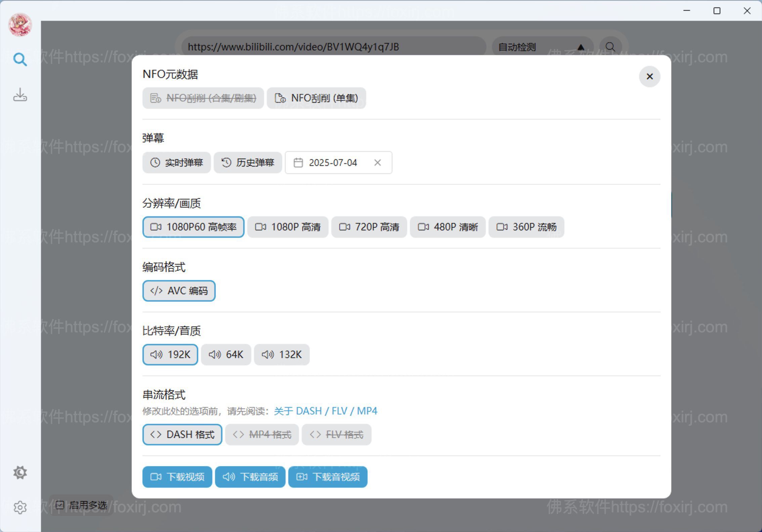Clear the selected date with the X icon
The image size is (762, 532).
pyautogui.click(x=378, y=163)
